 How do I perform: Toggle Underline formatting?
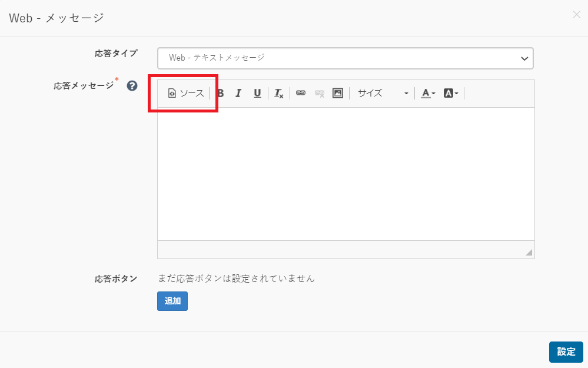pos(257,93)
